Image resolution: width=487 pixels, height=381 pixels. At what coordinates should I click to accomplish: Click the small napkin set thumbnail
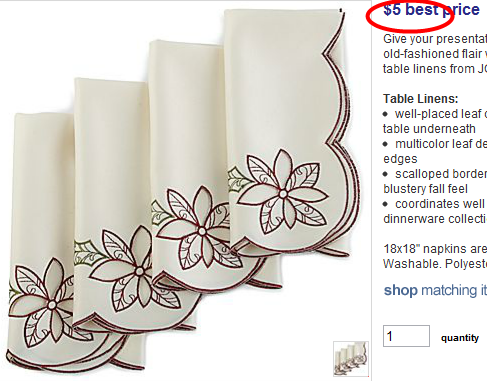(351, 359)
